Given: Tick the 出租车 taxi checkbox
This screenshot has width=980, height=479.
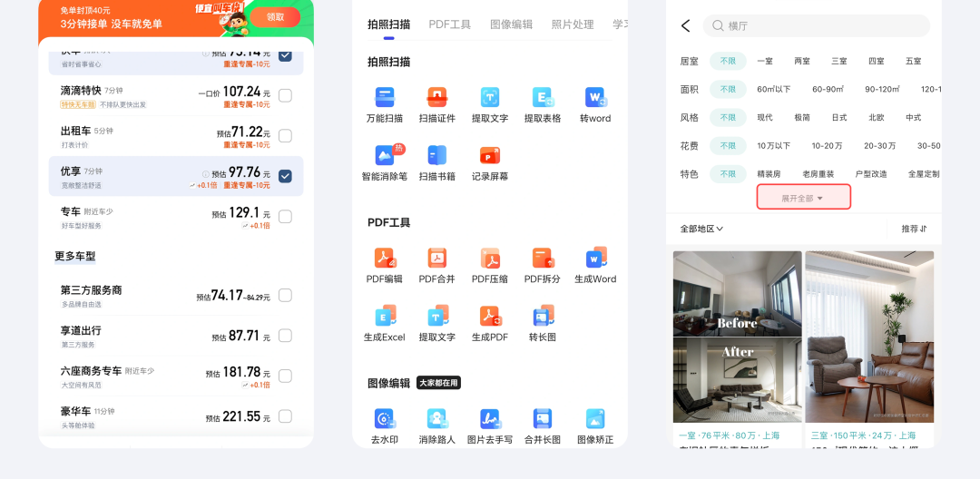Looking at the screenshot, I should (x=285, y=136).
